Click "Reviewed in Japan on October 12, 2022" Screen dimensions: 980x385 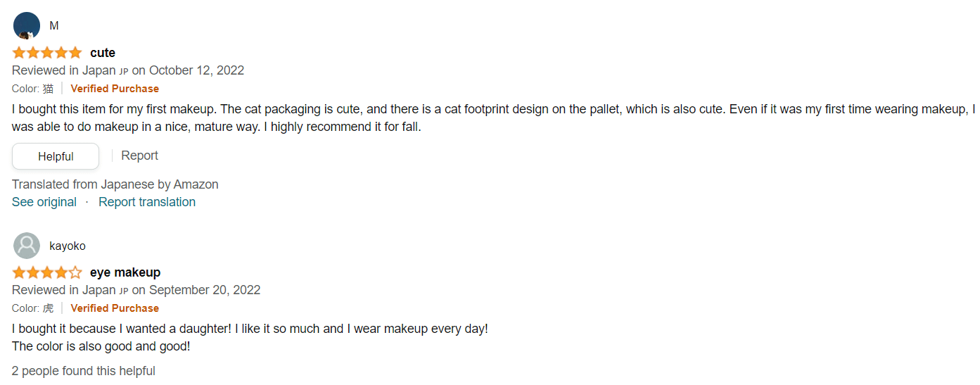128,70
